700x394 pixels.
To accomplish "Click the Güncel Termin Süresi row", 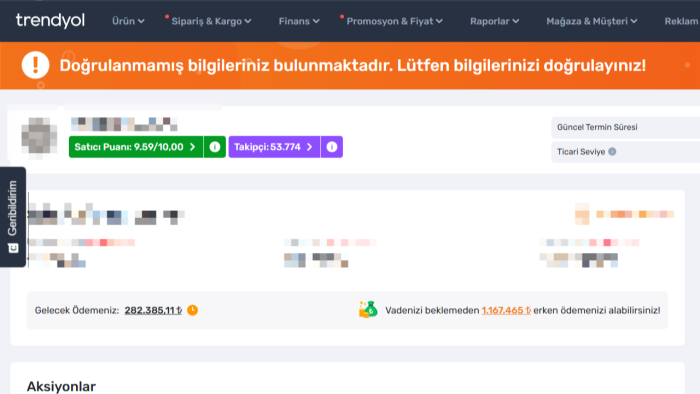I will coord(625,127).
